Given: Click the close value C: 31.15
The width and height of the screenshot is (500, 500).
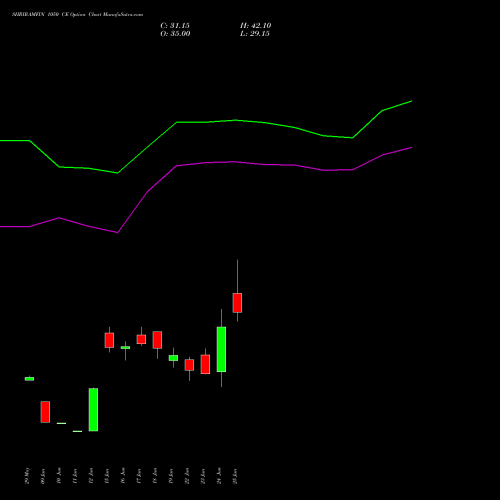Looking at the screenshot, I should click(175, 26).
